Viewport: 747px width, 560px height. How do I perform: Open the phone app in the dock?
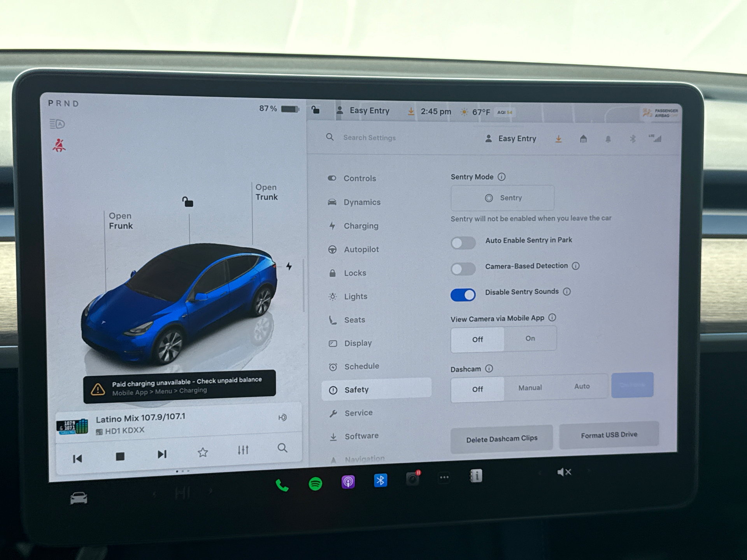pyautogui.click(x=282, y=482)
